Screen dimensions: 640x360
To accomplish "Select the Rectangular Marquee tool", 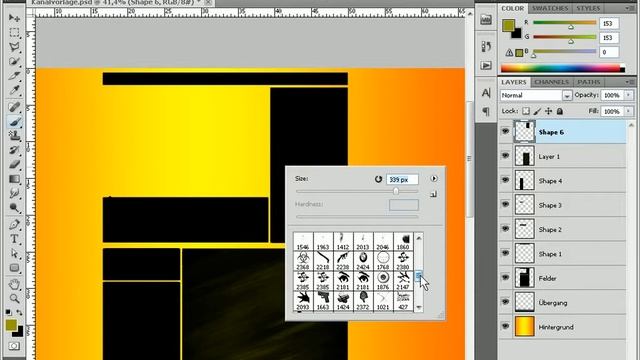I will point(14,32).
